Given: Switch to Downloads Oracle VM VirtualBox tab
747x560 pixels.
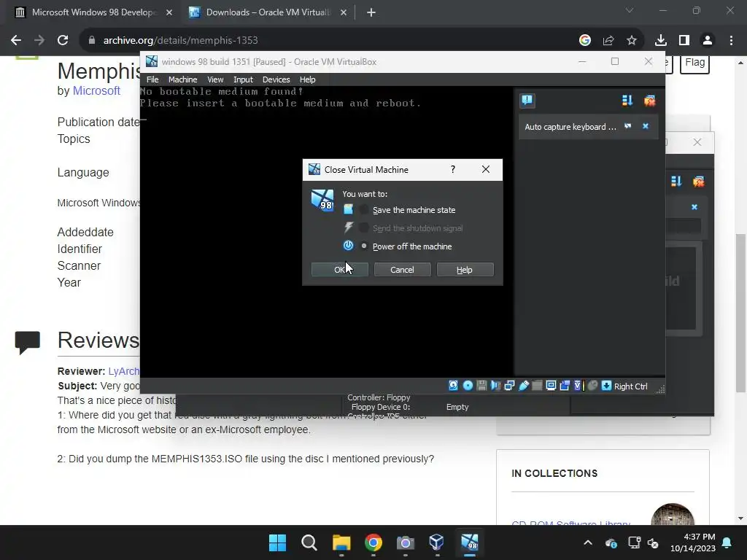Looking at the screenshot, I should click(268, 12).
